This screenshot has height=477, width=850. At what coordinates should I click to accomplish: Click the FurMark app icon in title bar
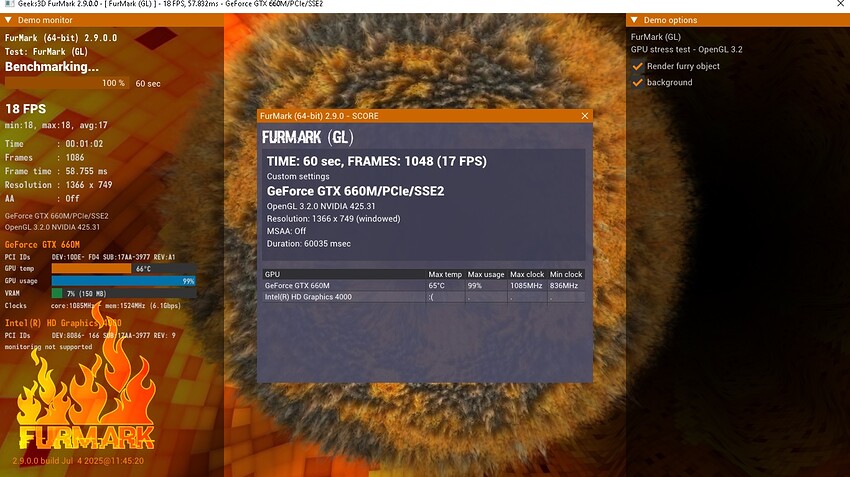coord(9,4)
